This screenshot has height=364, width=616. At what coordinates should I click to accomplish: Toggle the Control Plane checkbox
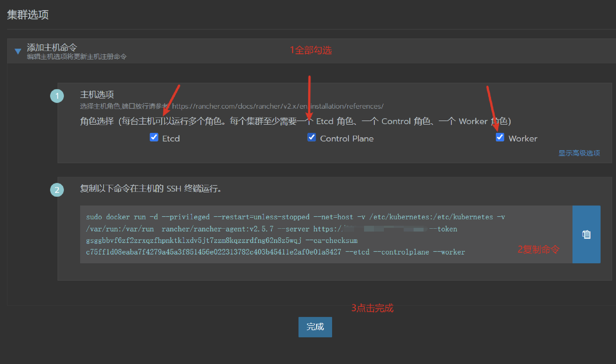point(311,137)
